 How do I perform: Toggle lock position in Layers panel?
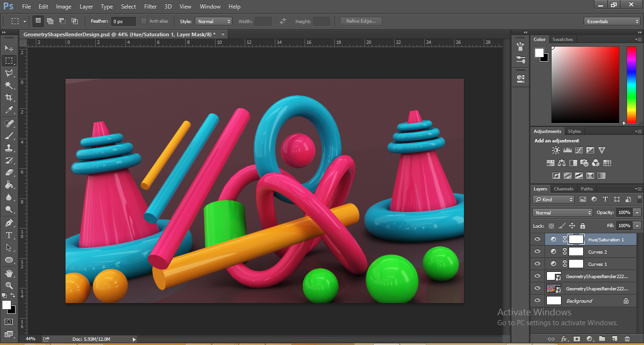572,226
